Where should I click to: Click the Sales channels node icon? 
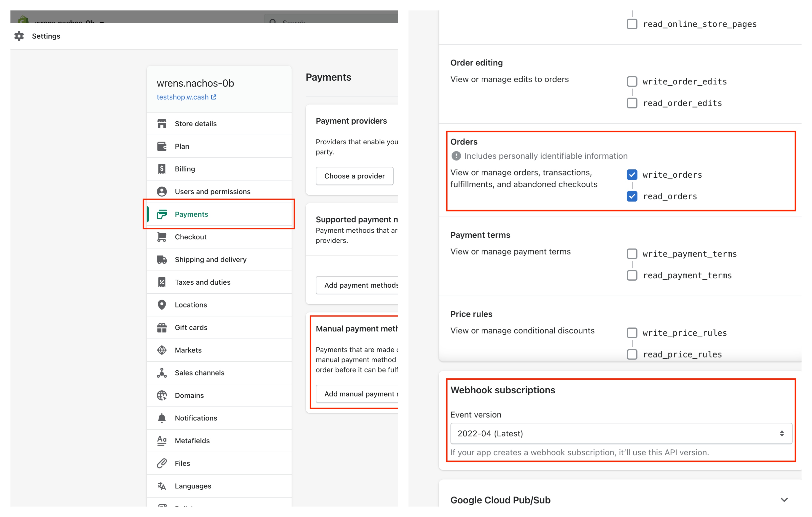pos(162,373)
